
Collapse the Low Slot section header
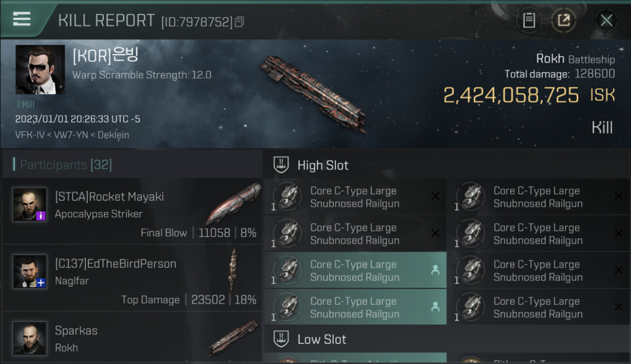pyautogui.click(x=322, y=339)
